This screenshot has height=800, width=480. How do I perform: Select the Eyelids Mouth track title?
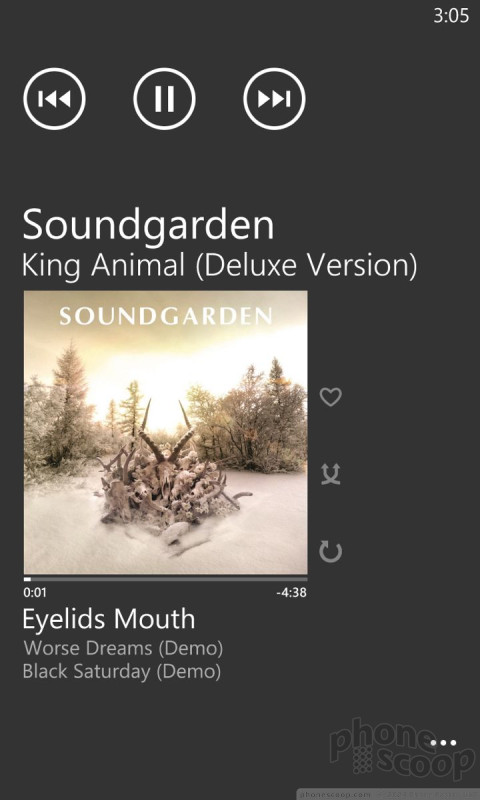coord(109,619)
